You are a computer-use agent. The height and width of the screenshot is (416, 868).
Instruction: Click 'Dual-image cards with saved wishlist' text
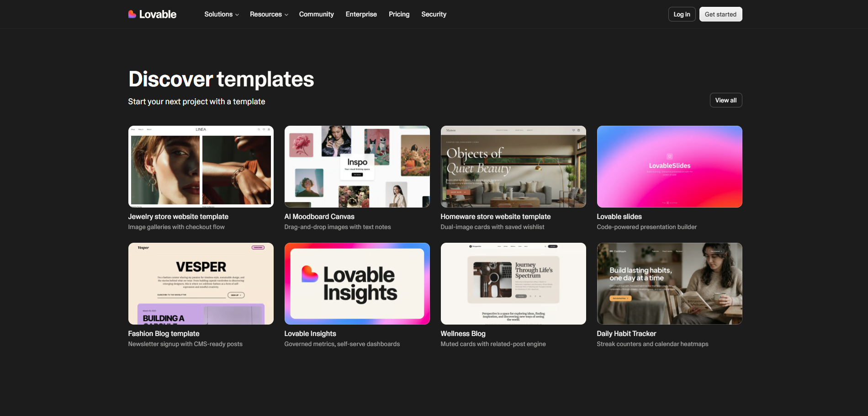[x=492, y=227]
